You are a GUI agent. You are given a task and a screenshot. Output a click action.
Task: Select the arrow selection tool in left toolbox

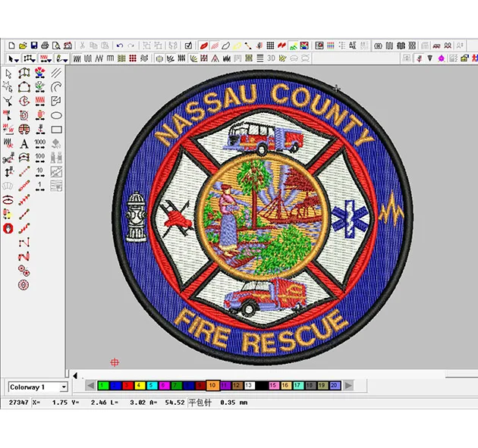click(x=8, y=74)
